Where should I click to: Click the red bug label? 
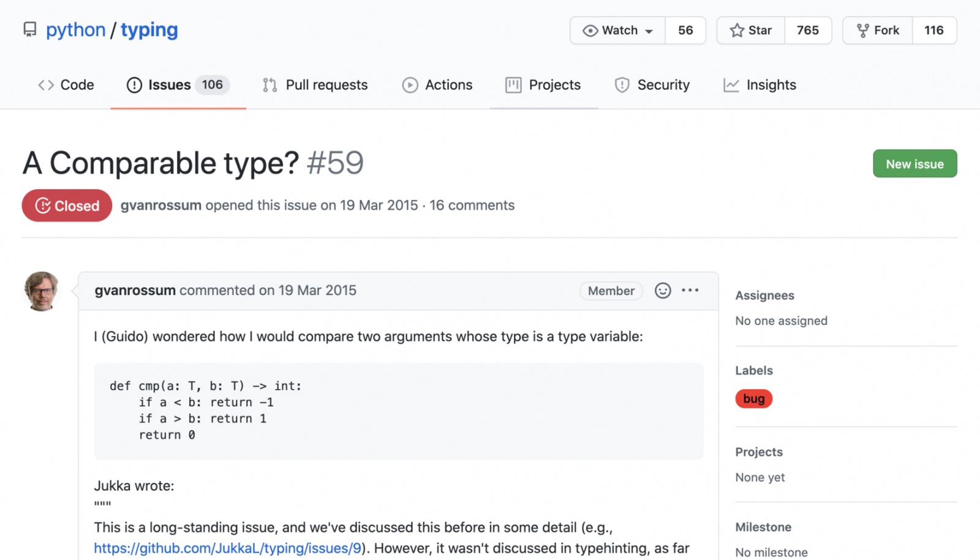point(753,398)
